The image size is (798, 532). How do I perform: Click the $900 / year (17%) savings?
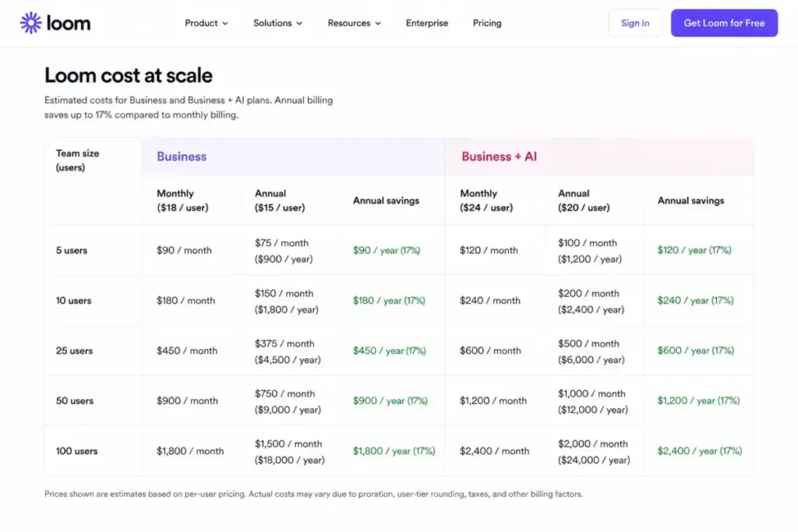tap(390, 401)
